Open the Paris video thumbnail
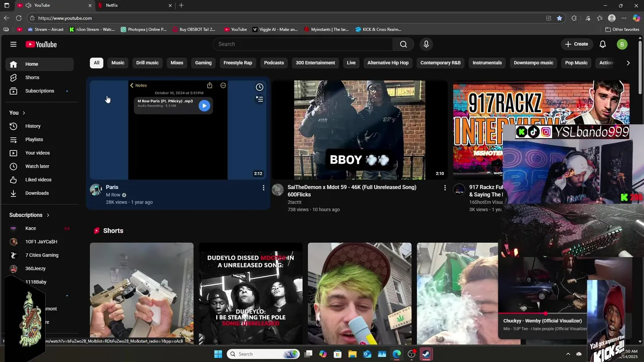The width and height of the screenshot is (644, 362). point(178,130)
